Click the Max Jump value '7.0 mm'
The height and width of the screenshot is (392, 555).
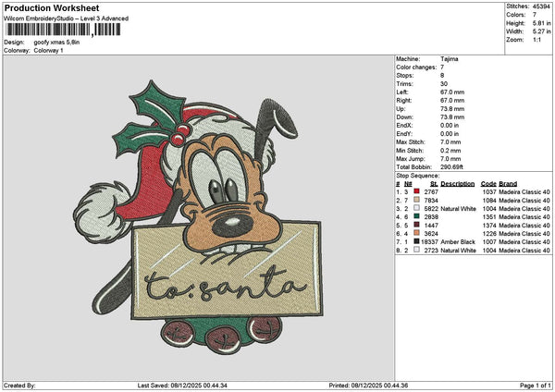450,159
